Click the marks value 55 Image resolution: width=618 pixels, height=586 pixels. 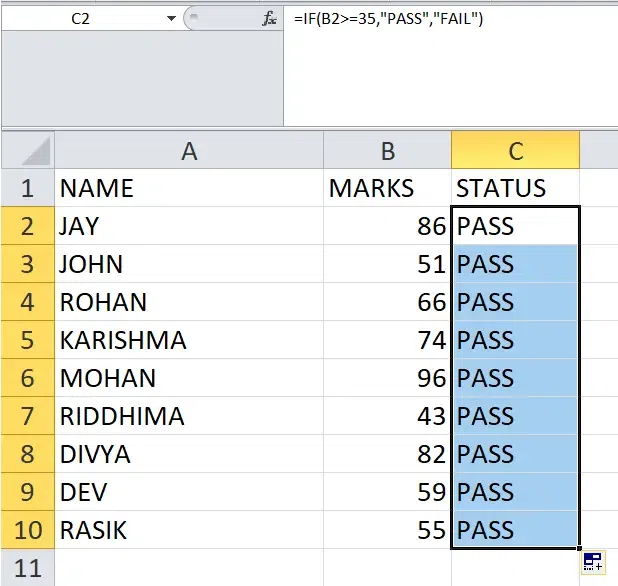coord(387,530)
